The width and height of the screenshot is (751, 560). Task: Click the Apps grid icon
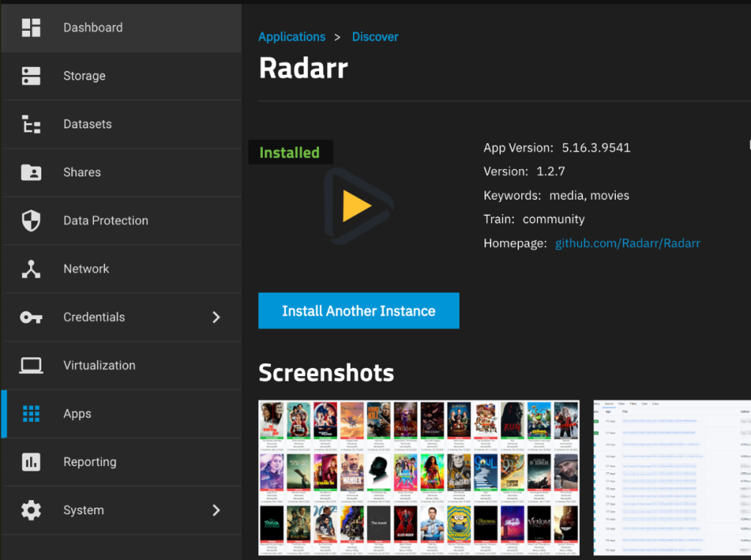(31, 414)
